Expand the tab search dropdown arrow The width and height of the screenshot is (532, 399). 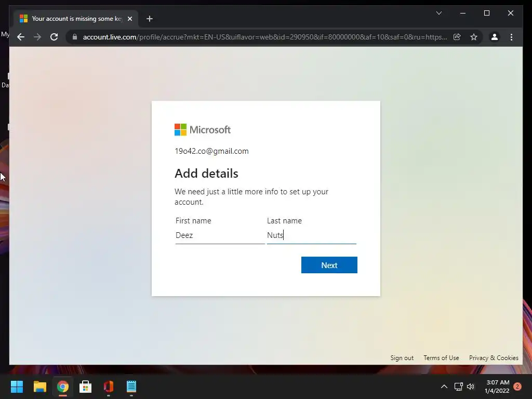(438, 13)
